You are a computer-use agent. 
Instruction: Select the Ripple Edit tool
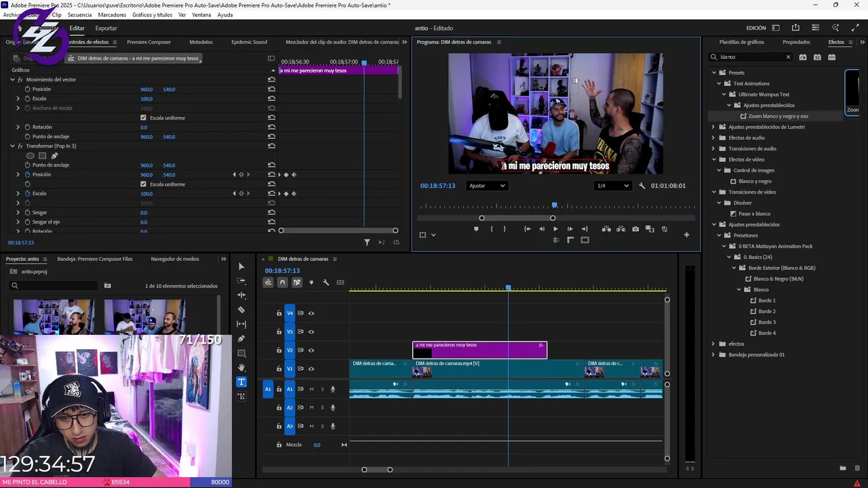(x=241, y=296)
